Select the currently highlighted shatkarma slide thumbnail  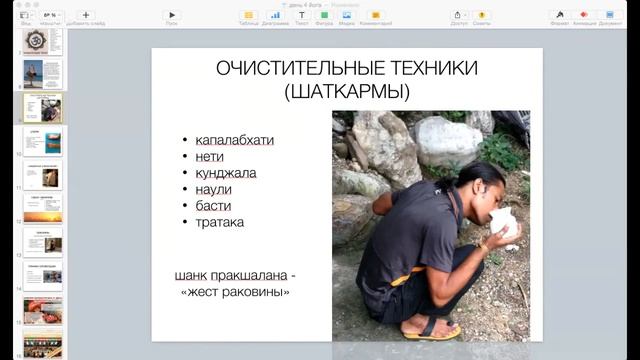(x=43, y=108)
